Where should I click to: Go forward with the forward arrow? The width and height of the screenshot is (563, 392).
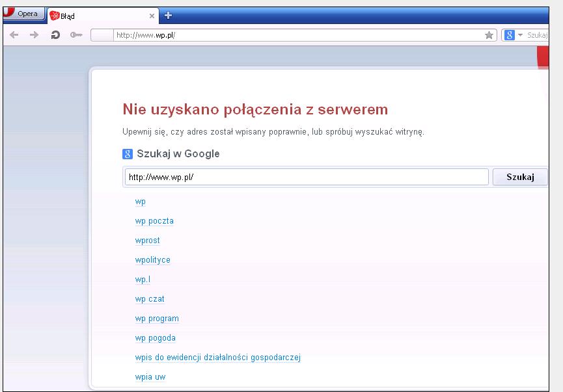[x=34, y=35]
